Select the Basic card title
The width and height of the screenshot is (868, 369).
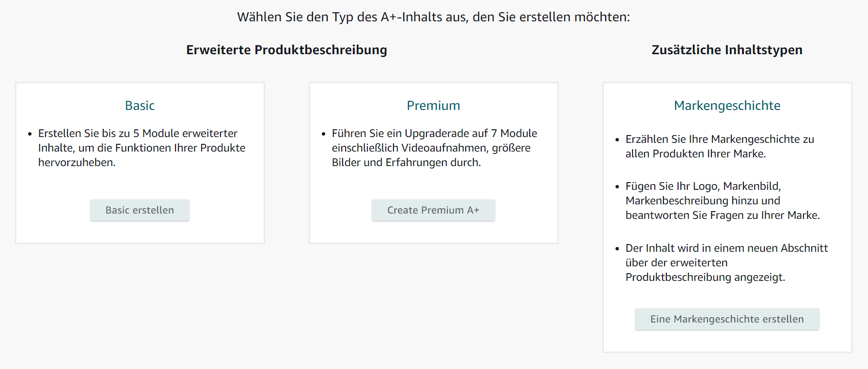tap(140, 106)
